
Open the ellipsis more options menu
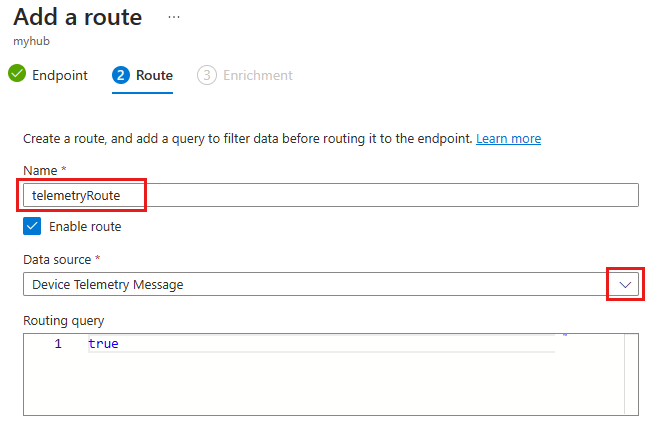coord(174,17)
